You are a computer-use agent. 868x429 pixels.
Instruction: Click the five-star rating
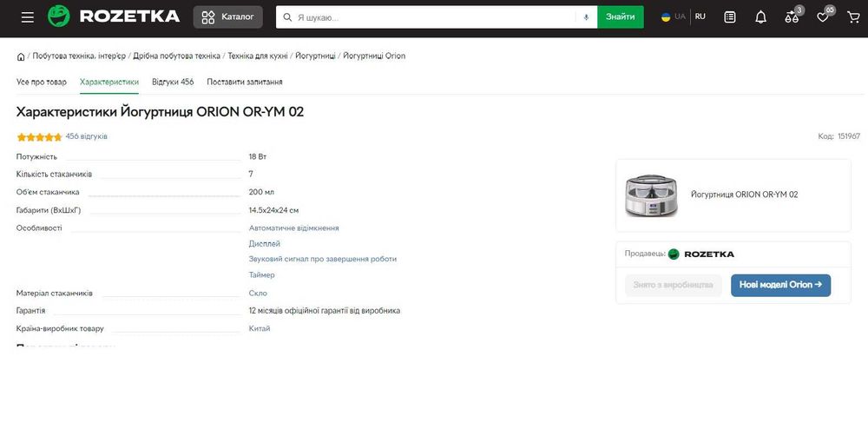coord(39,136)
